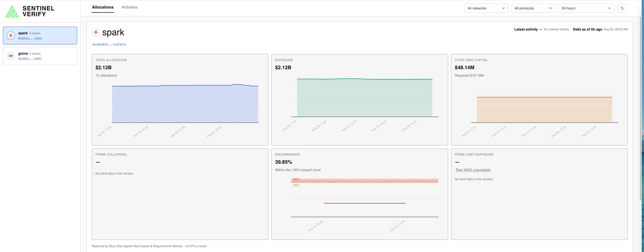
Task: Click the EXPOSURE card title
Action: (x=284, y=60)
